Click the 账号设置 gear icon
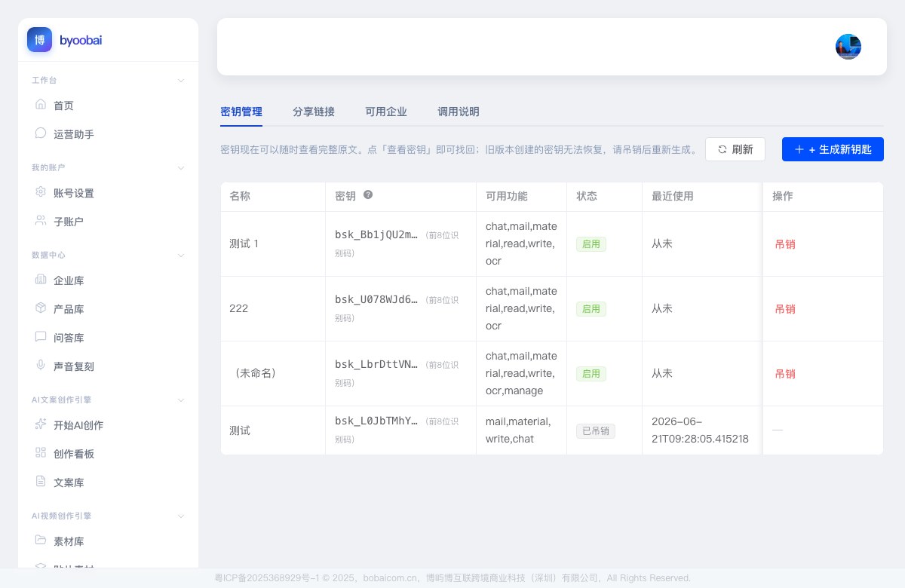Screen dimensions: 905x588 click(x=41, y=192)
